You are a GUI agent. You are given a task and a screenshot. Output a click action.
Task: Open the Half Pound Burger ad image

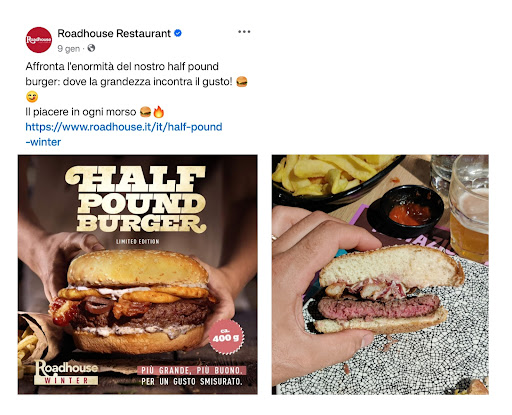(x=138, y=275)
